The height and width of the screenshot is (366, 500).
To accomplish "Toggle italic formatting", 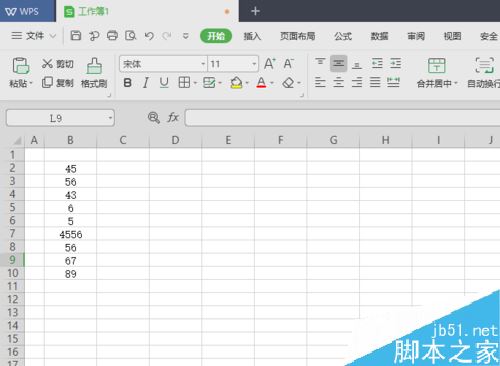I will pos(145,82).
